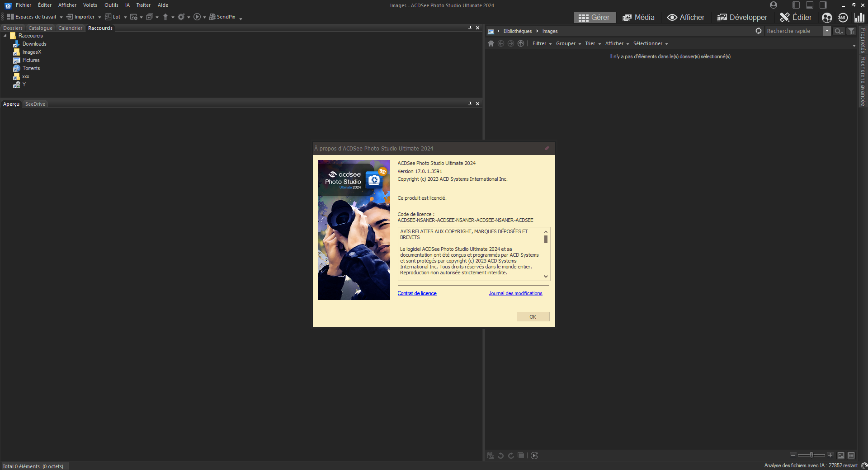
Task: Toggle the left panel layout icon
Action: 796,5
